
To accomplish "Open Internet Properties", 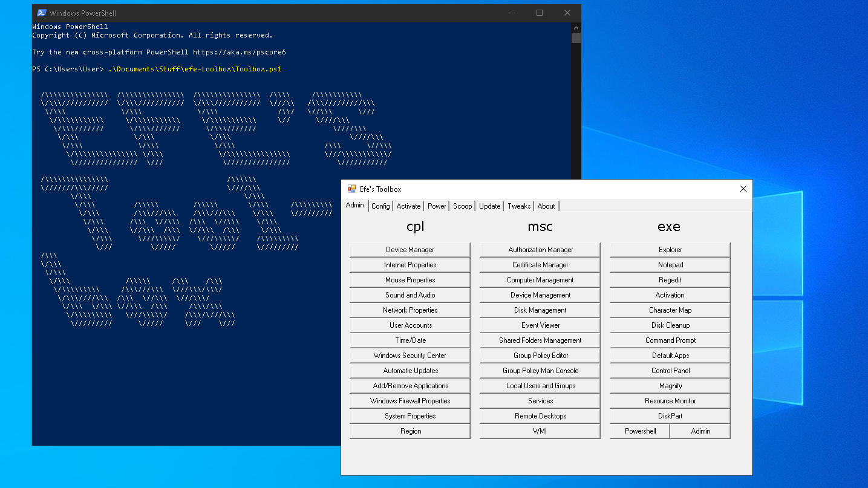I will (410, 265).
